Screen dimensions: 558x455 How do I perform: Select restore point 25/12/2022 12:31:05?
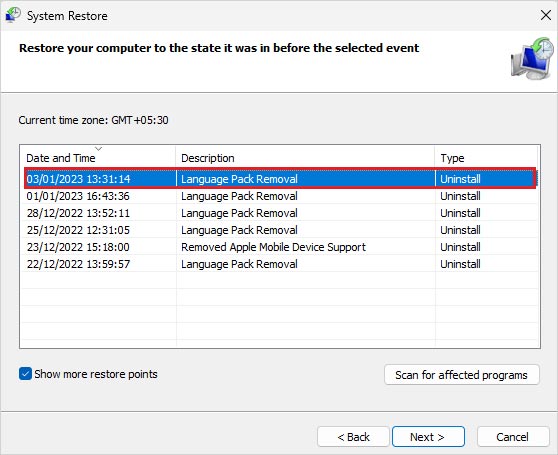280,230
